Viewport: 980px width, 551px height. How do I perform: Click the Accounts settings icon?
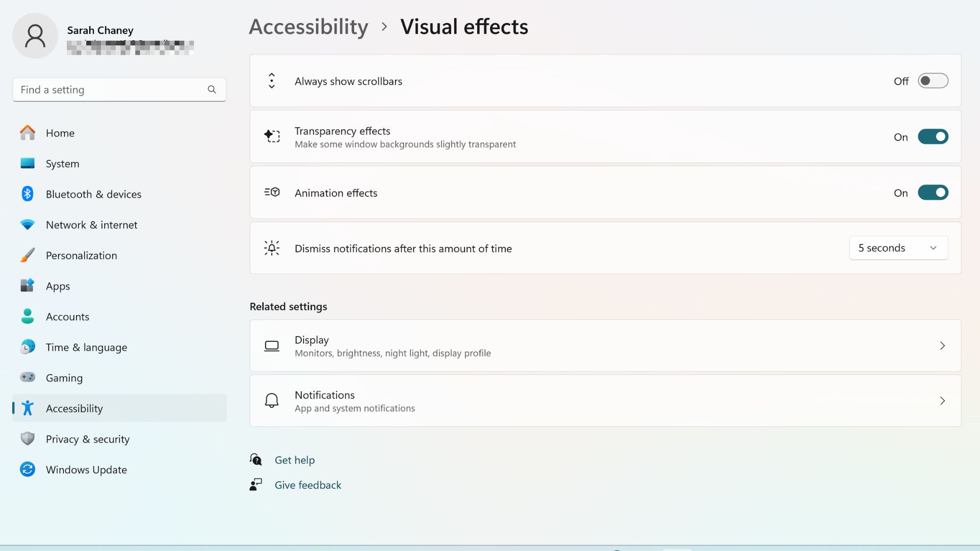point(27,315)
